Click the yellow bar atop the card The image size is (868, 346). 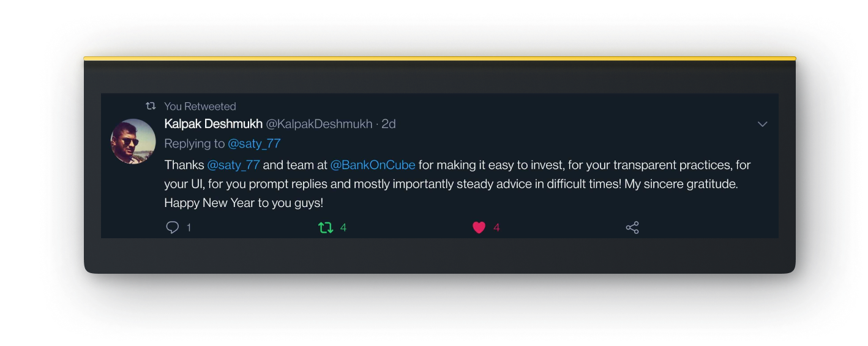[440, 58]
